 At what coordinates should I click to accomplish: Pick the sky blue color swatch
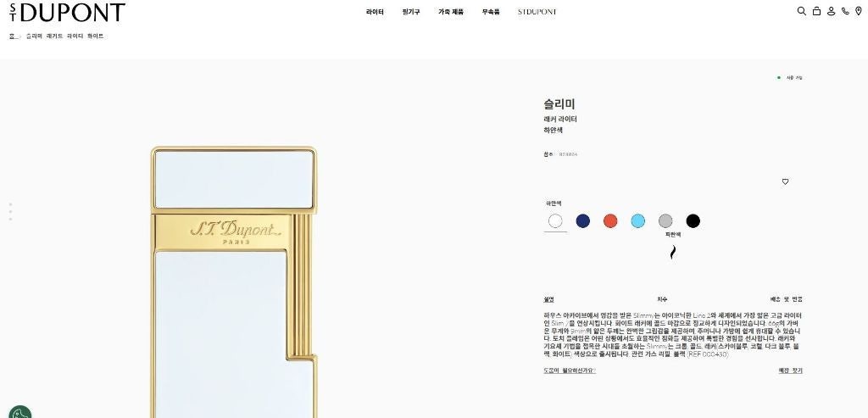[637, 221]
